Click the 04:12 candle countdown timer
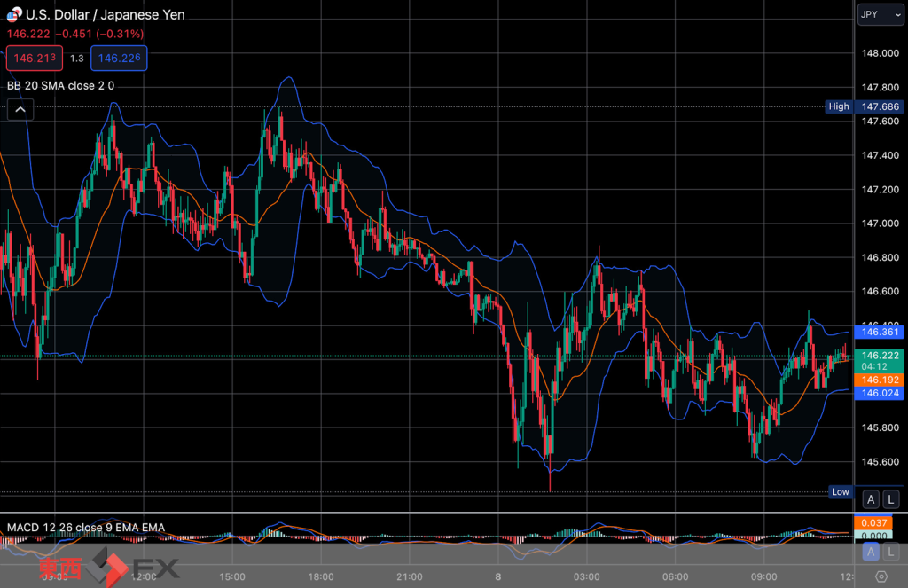This screenshot has width=908, height=588. coord(873,366)
